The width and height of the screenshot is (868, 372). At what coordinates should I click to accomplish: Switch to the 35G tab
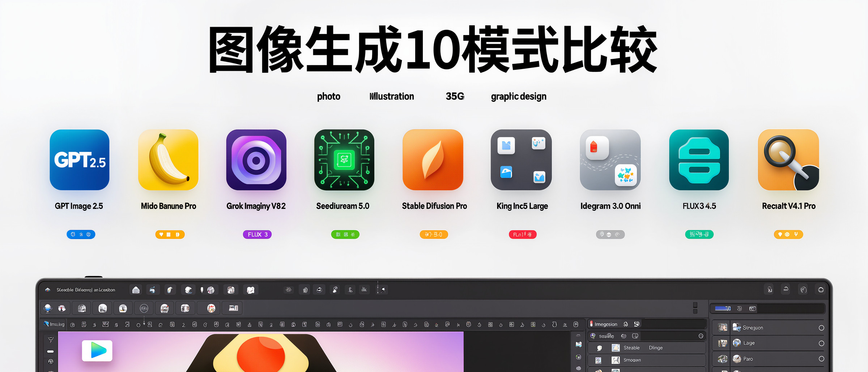455,96
